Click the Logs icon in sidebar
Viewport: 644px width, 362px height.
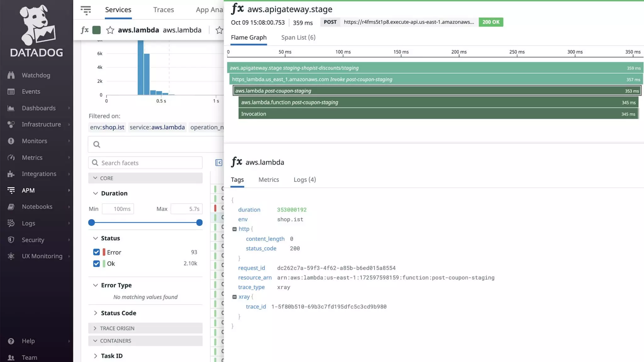(x=11, y=223)
